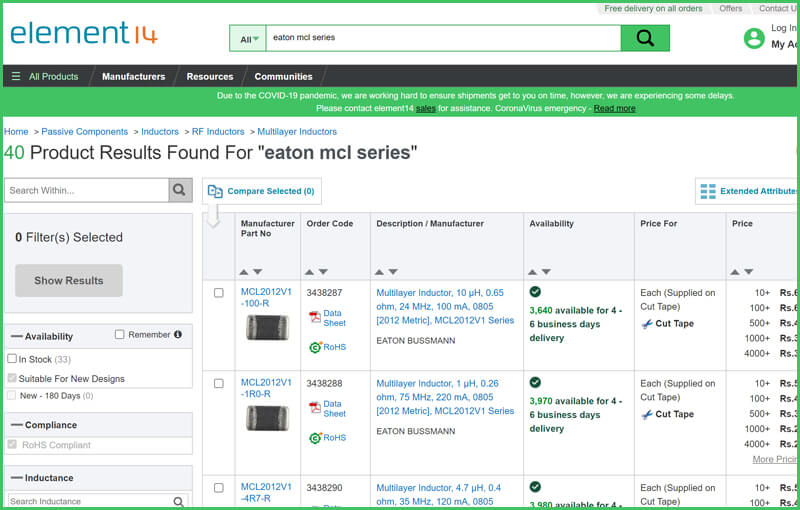Click RoHS icon for order 3438288
The height and width of the screenshot is (510, 800).
click(315, 438)
